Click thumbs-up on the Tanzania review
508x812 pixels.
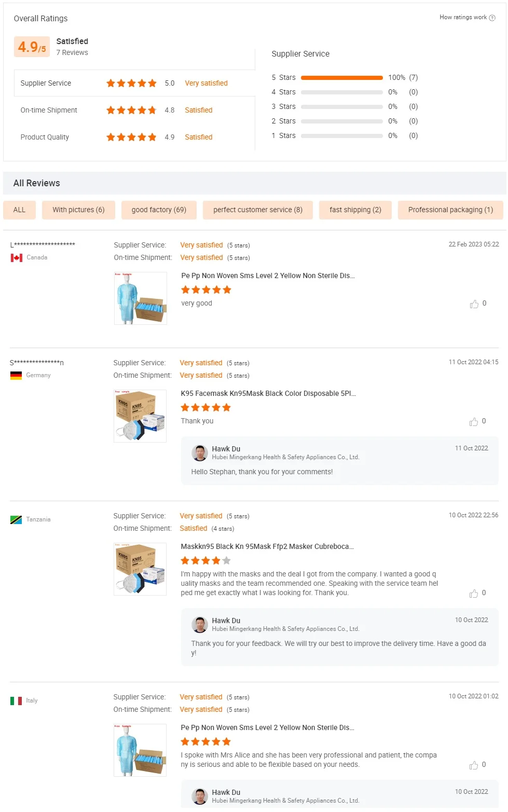click(473, 594)
